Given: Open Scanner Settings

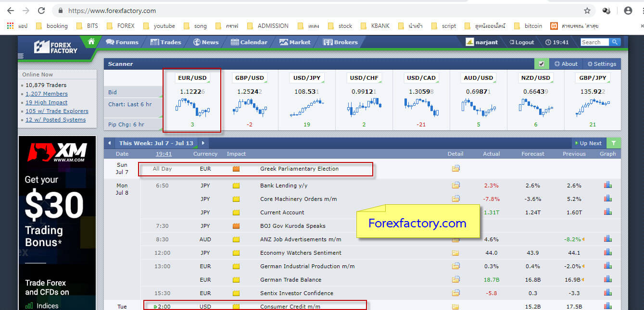Looking at the screenshot, I should pyautogui.click(x=601, y=64).
